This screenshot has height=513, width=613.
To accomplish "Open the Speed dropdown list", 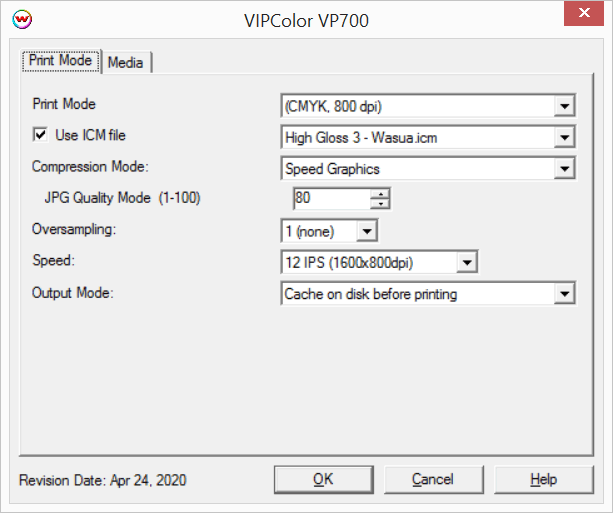I will pos(467,262).
